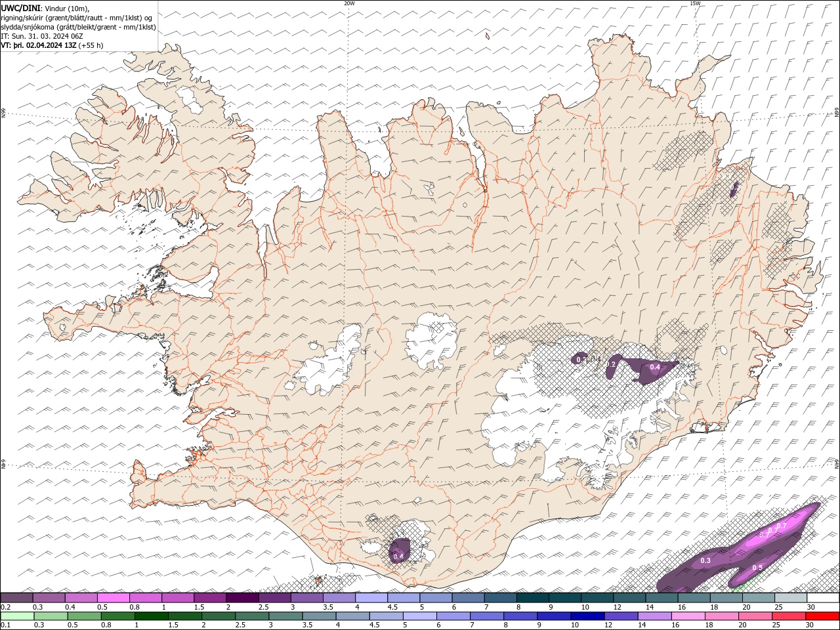The width and height of the screenshot is (840, 630).
Task: Click the 0.2 contour label north of Vatnajökull
Action: click(611, 364)
